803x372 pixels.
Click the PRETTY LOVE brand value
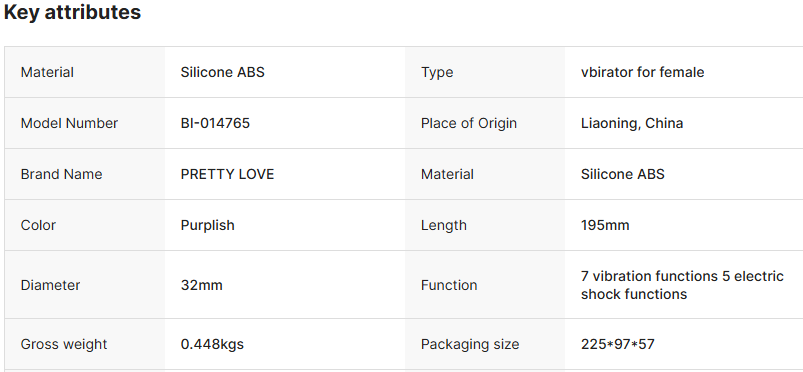click(227, 174)
